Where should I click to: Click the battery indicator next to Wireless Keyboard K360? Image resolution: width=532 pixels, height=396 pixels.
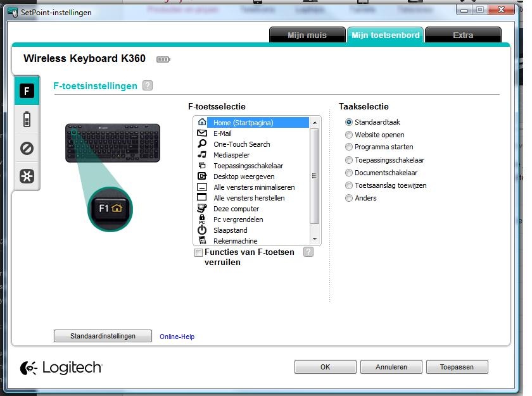click(163, 59)
